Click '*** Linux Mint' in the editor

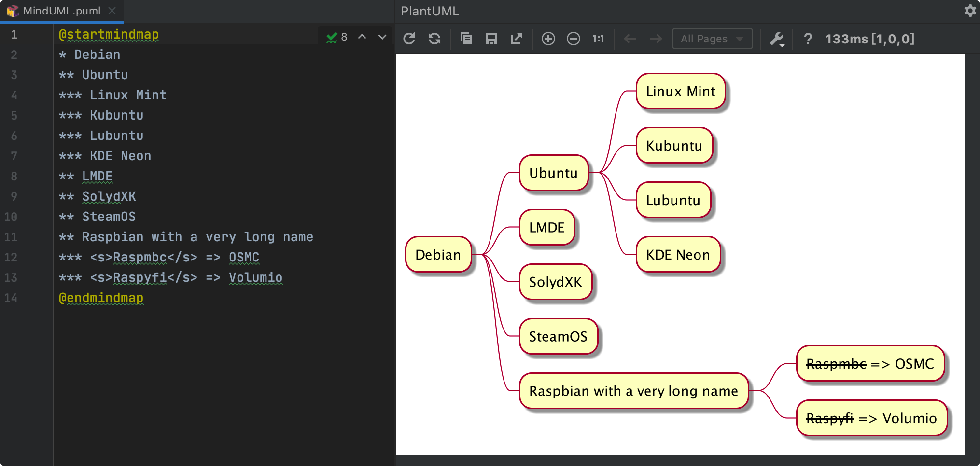coord(112,95)
